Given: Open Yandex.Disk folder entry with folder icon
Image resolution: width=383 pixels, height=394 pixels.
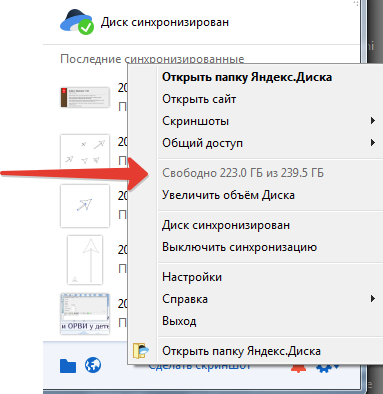Looking at the screenshot, I should click(x=256, y=351).
